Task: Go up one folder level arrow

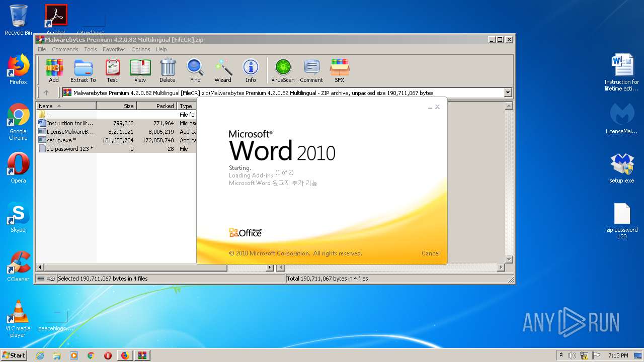Action: pyautogui.click(x=46, y=93)
